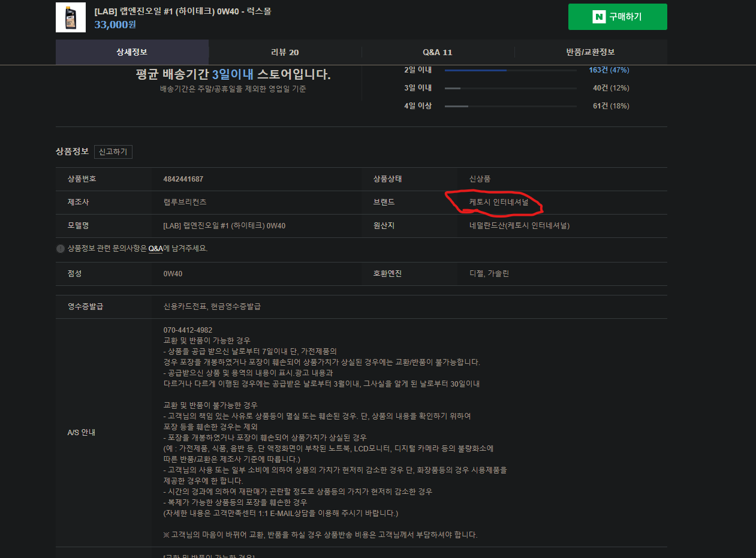Click the 평균 배송기간 3일이내 heading
756x558 pixels.
(x=233, y=75)
